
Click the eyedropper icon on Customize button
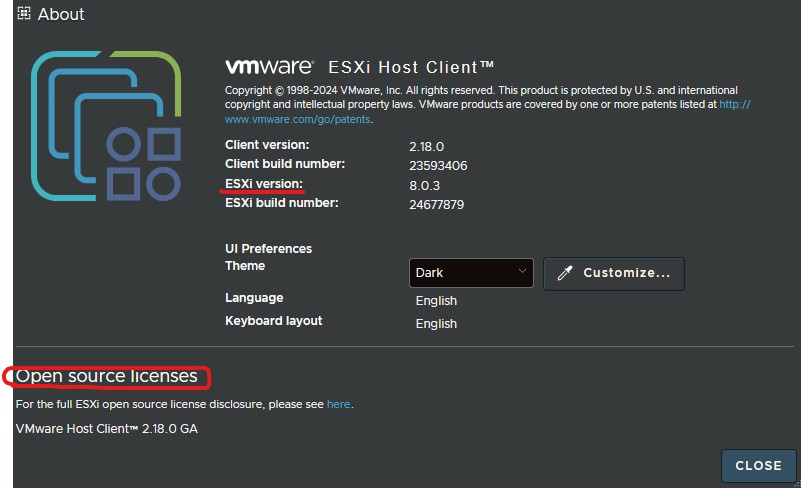(x=564, y=273)
